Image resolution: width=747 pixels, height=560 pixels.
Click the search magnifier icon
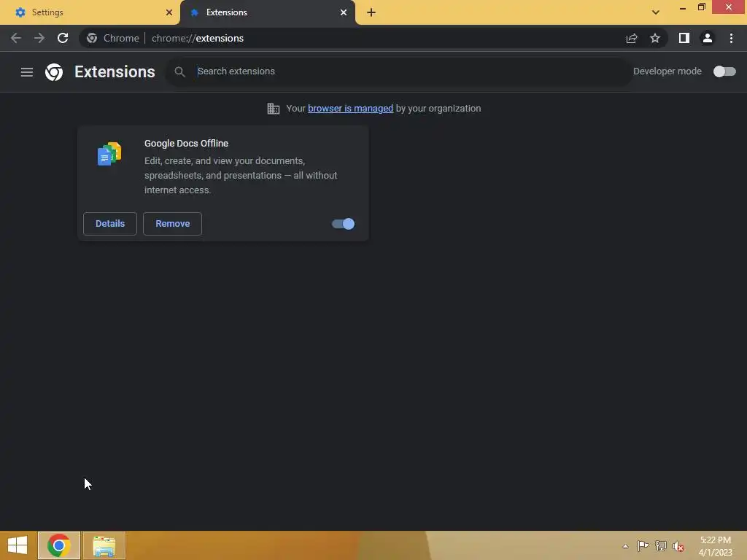(x=179, y=72)
